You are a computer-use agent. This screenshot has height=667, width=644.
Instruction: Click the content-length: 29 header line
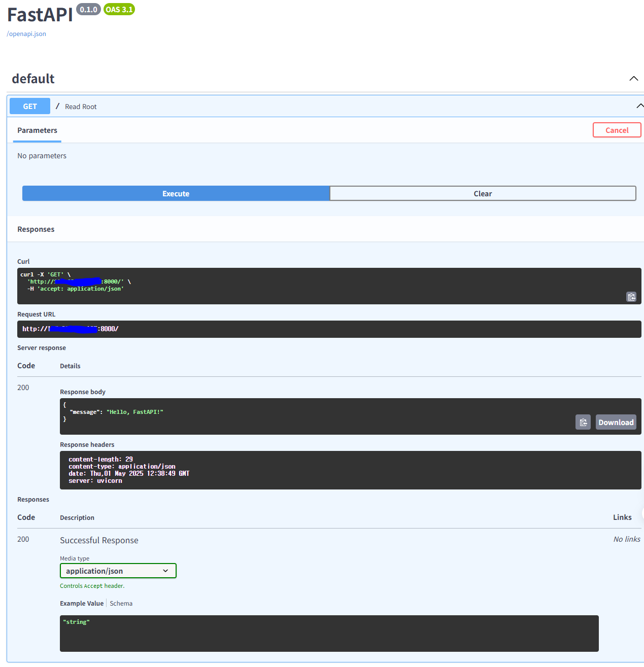101,459
